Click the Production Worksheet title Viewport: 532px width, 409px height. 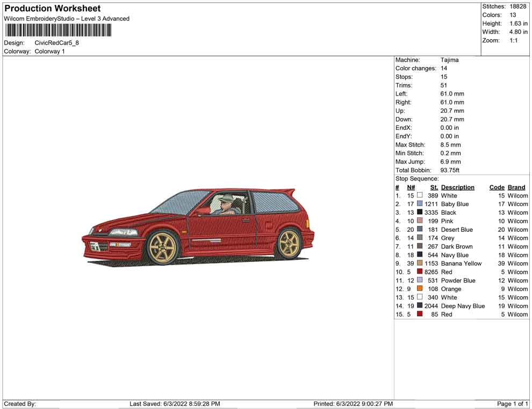53,9
